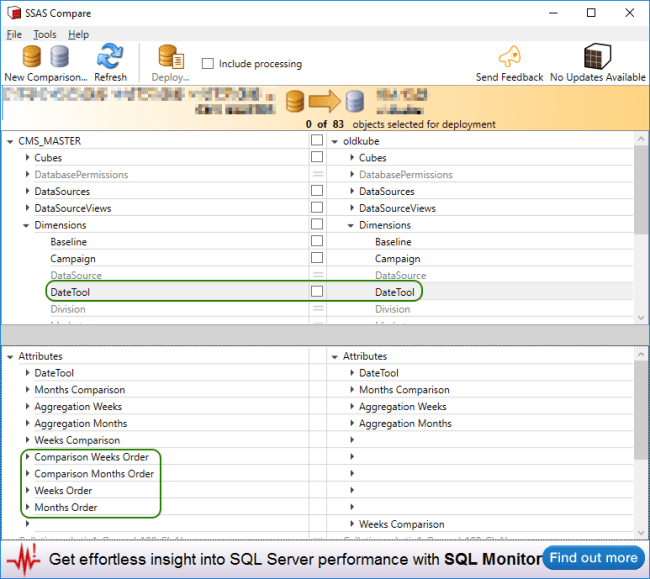Click the top pane vertical scrollbar thumb

pyautogui.click(x=641, y=189)
